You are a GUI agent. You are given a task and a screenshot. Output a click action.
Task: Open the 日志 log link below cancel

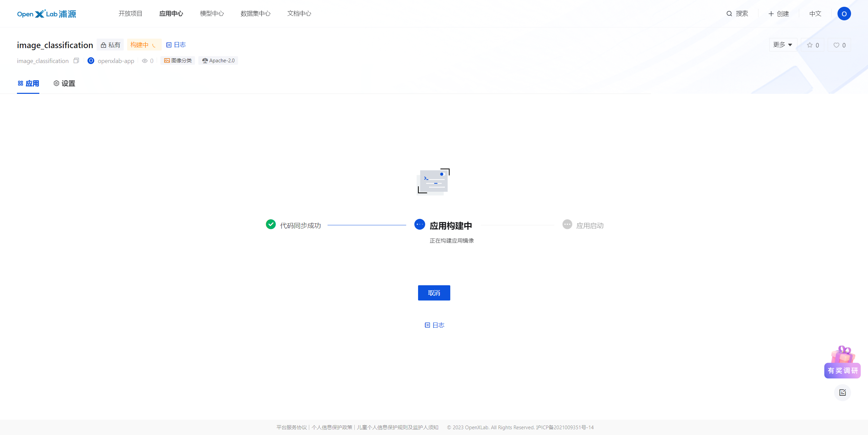click(x=435, y=325)
